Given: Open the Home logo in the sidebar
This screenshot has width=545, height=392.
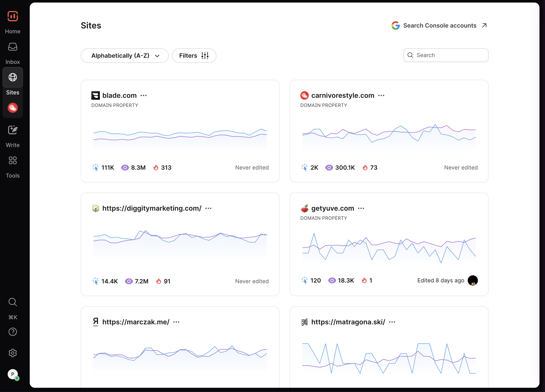Looking at the screenshot, I should [13, 16].
